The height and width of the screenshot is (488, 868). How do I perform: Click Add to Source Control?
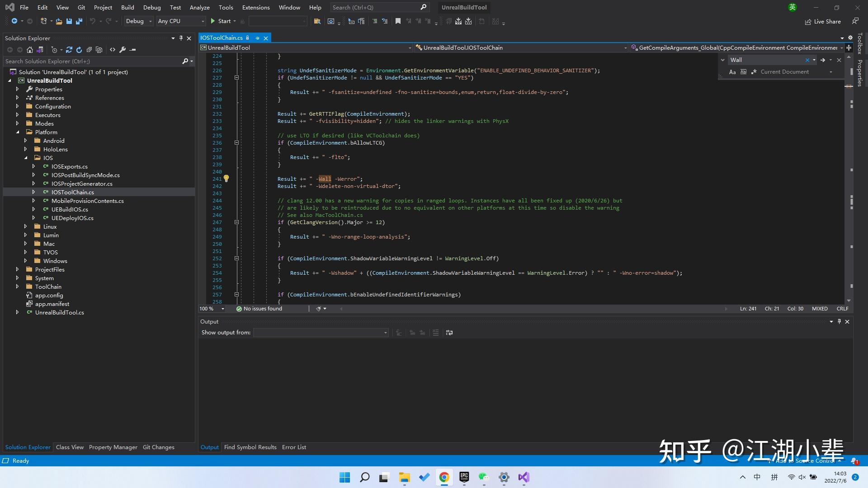point(805,460)
